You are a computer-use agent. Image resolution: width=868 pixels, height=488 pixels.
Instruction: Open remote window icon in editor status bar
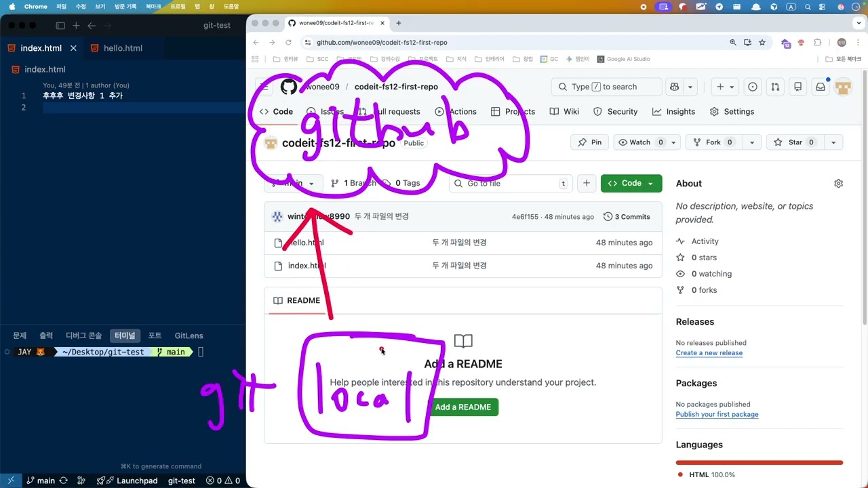[11, 481]
